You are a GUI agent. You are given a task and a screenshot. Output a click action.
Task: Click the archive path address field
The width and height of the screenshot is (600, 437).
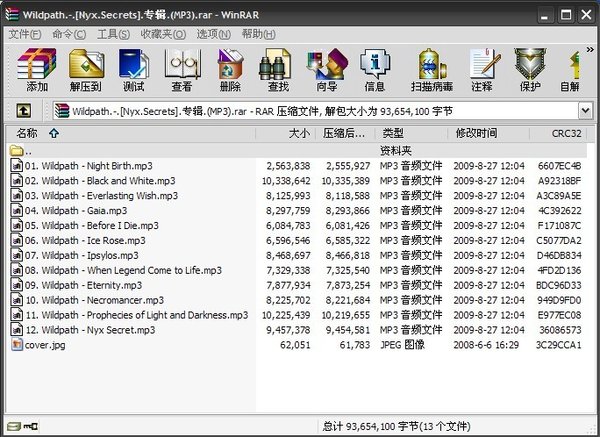tap(315, 111)
